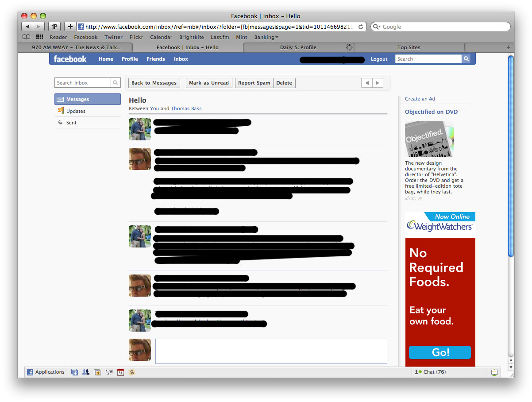This screenshot has height=402, width=532.
Task: Click Go! on WeightWatchers ad
Action: click(440, 352)
